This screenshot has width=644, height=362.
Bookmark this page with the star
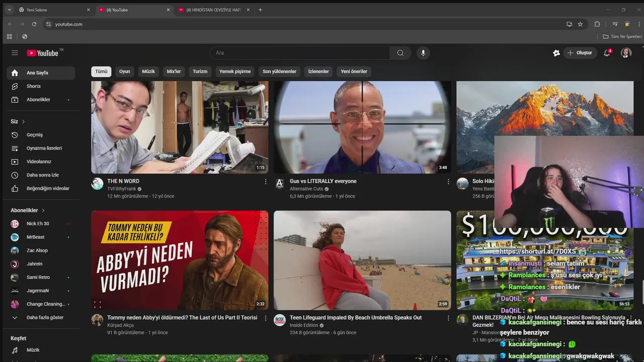tap(580, 24)
